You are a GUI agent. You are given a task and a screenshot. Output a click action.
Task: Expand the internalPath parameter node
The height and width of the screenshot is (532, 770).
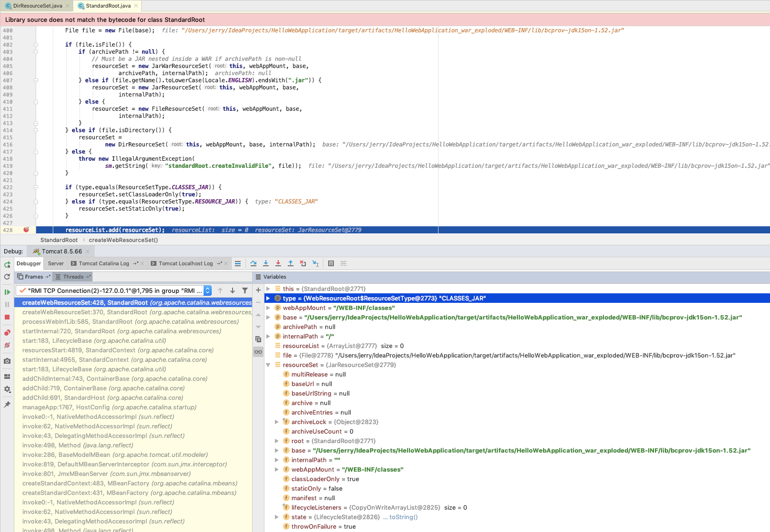tap(268, 336)
